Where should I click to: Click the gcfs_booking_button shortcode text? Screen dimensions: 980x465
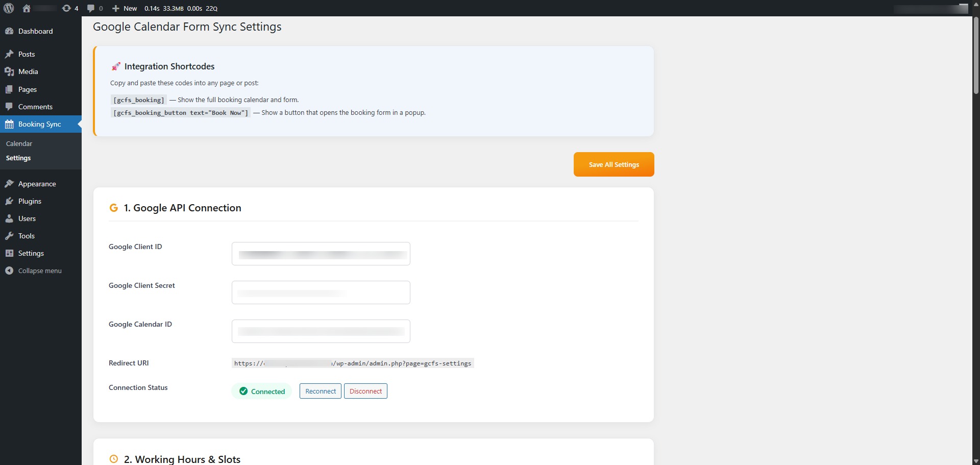click(181, 113)
